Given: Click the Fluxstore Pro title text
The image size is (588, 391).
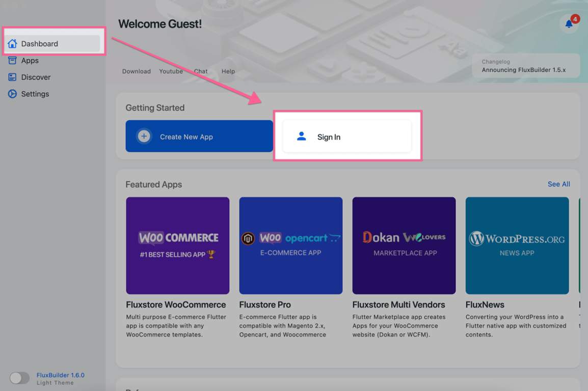Looking at the screenshot, I should [265, 305].
